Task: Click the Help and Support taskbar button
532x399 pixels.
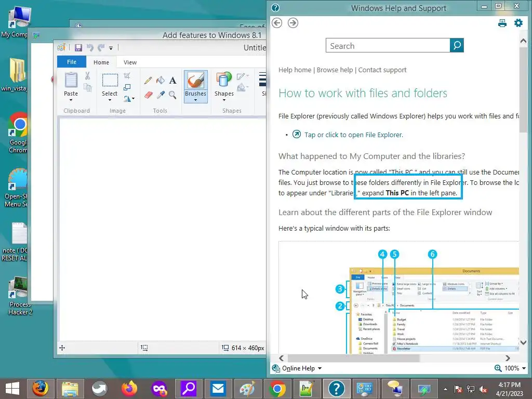Action: [336, 389]
